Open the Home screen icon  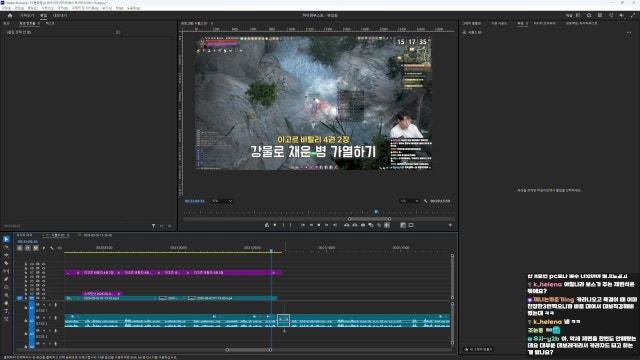pos(10,16)
